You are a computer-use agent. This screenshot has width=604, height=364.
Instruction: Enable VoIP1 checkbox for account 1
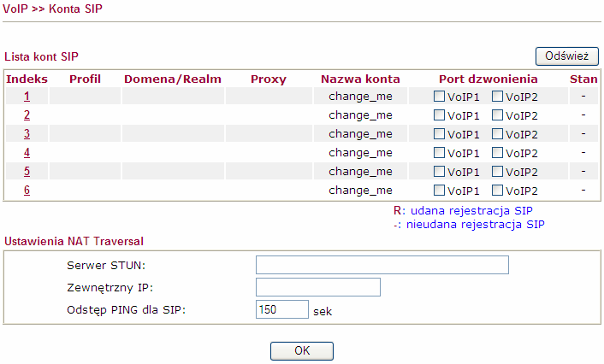click(439, 97)
